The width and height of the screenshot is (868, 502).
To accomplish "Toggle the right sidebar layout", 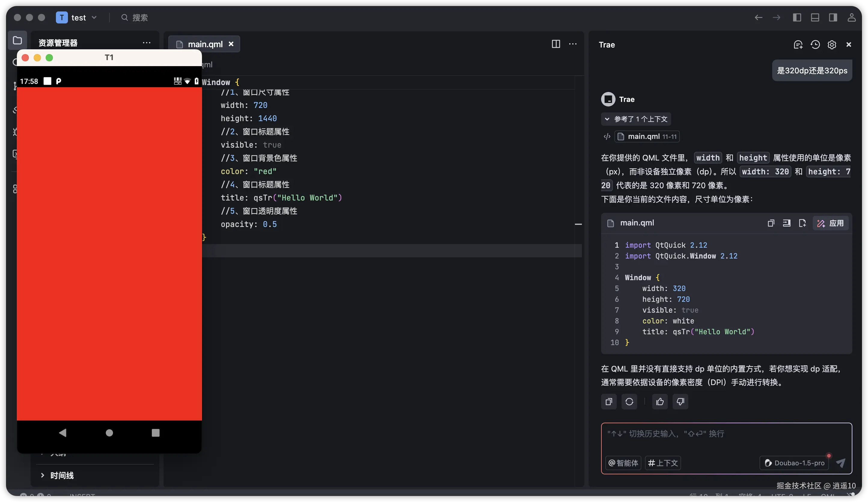I will coord(833,17).
